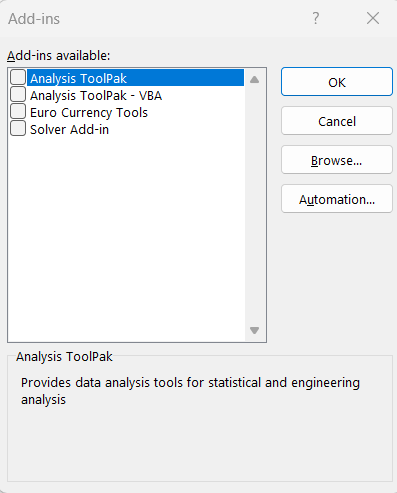Image resolution: width=397 pixels, height=493 pixels.
Task: Dismiss the dialog using Cancel
Action: (337, 121)
